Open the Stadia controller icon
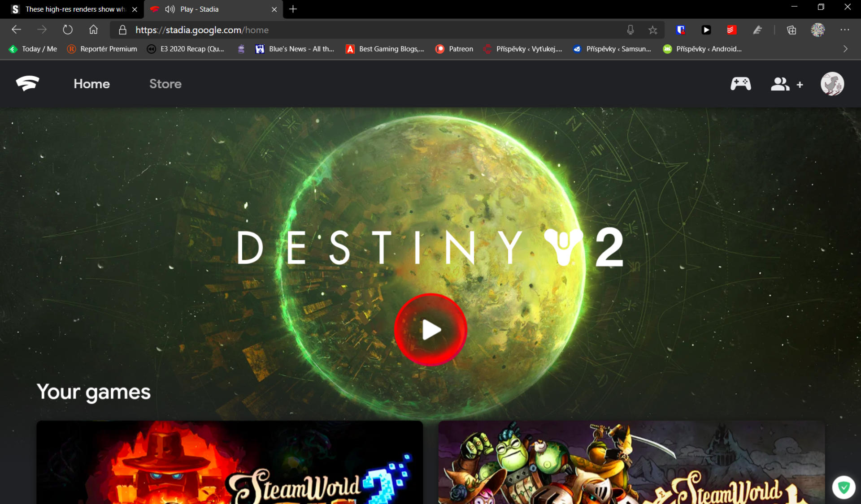Image resolution: width=861 pixels, height=504 pixels. click(740, 84)
